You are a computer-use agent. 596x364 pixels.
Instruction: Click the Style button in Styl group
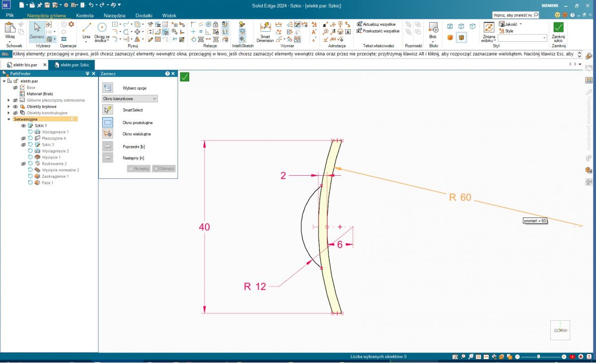coord(506,31)
